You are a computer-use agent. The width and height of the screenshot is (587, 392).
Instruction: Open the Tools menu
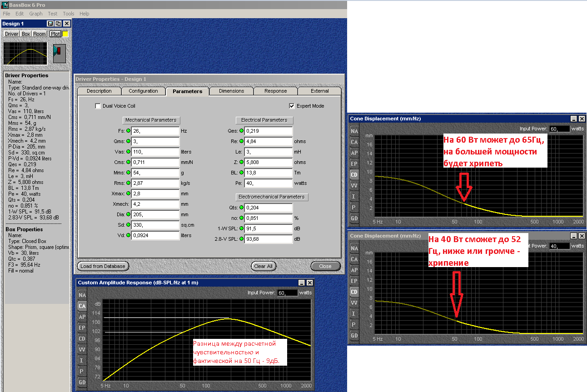[69, 14]
